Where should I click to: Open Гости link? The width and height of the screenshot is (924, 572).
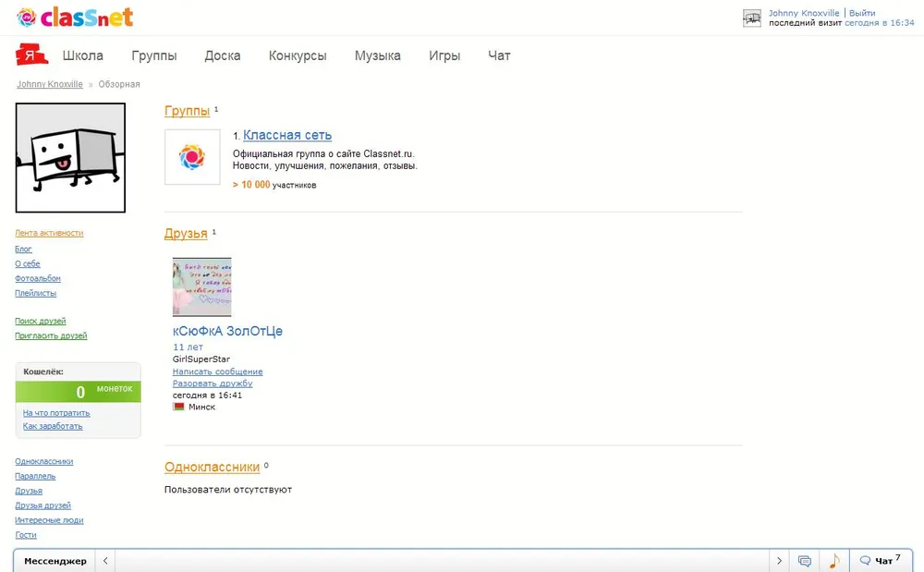[x=25, y=535]
